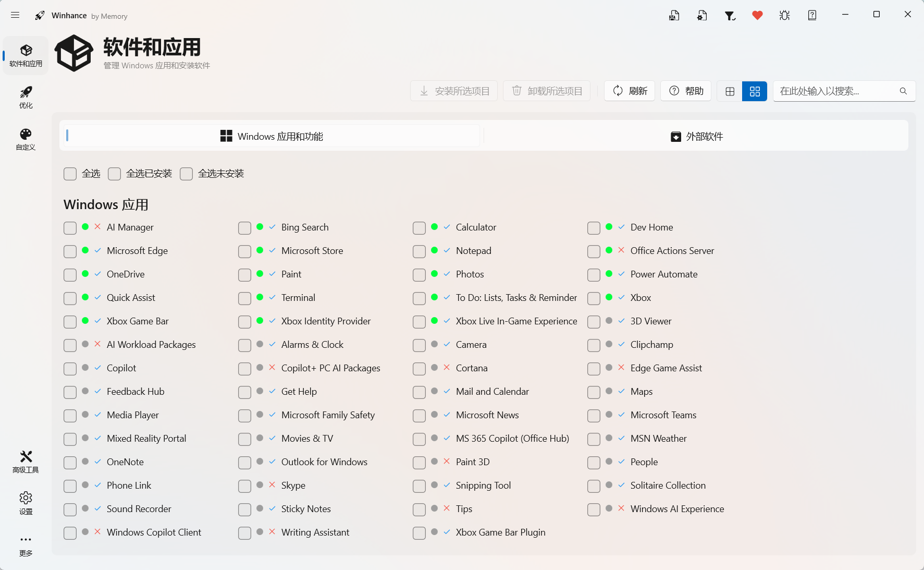Viewport: 924px width, 570px height.
Task: Click the Mail and Calendar label
Action: point(492,392)
